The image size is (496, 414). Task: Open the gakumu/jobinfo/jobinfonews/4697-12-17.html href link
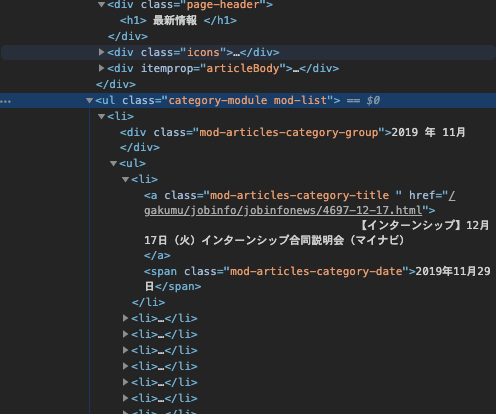(283, 211)
